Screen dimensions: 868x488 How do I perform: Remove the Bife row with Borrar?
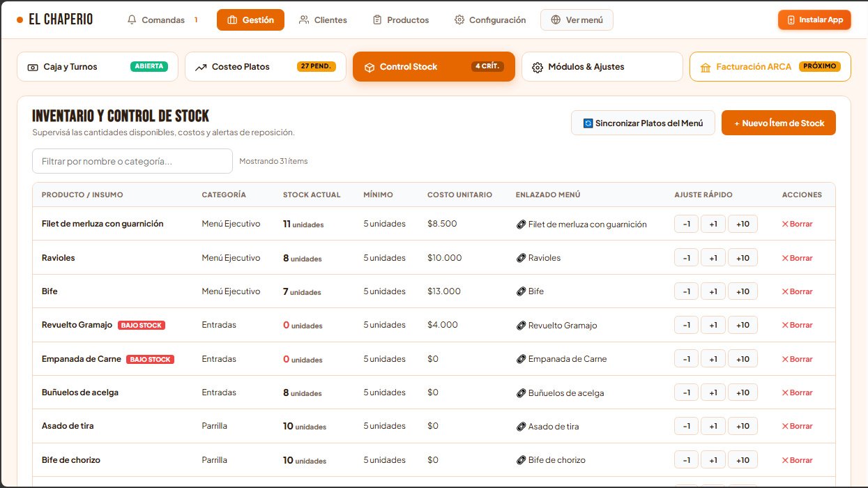797,291
